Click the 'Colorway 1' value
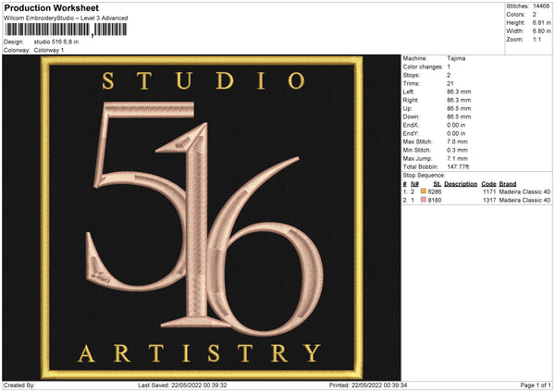 tap(48, 50)
